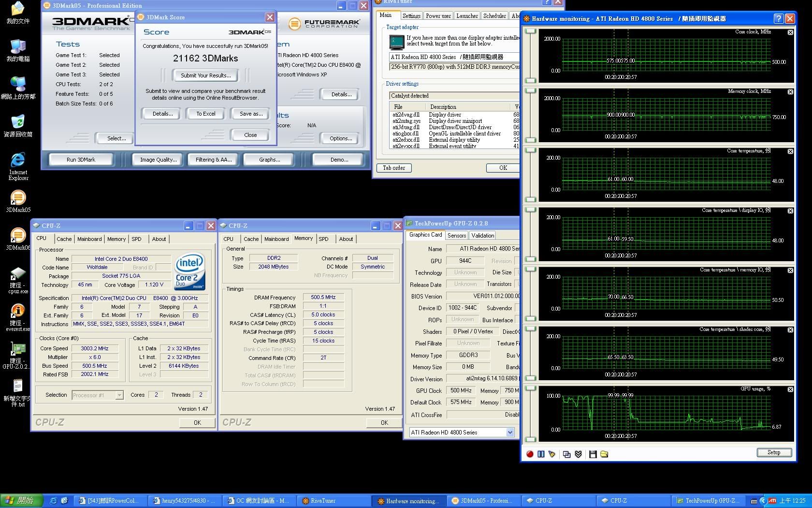The width and height of the screenshot is (812, 508).
Task: Switch to Validation tab in GPU-Z
Action: click(x=483, y=236)
